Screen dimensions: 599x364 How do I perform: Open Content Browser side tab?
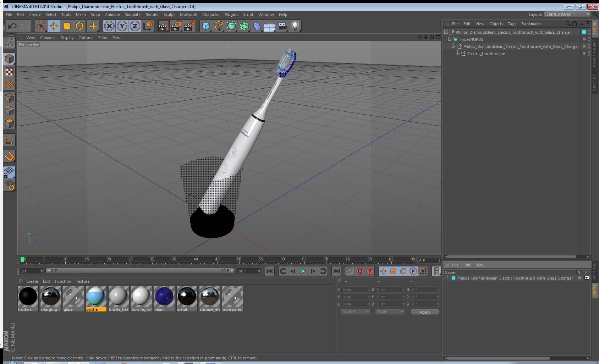tap(595, 53)
